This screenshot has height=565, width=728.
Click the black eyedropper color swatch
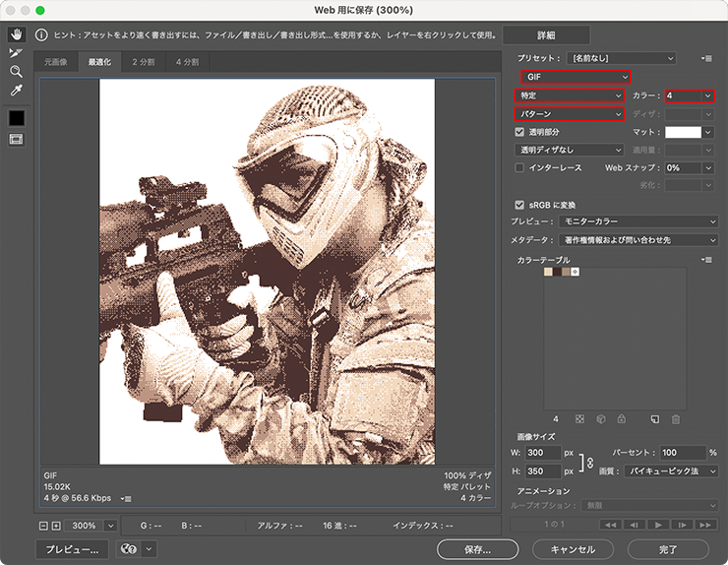(16, 117)
